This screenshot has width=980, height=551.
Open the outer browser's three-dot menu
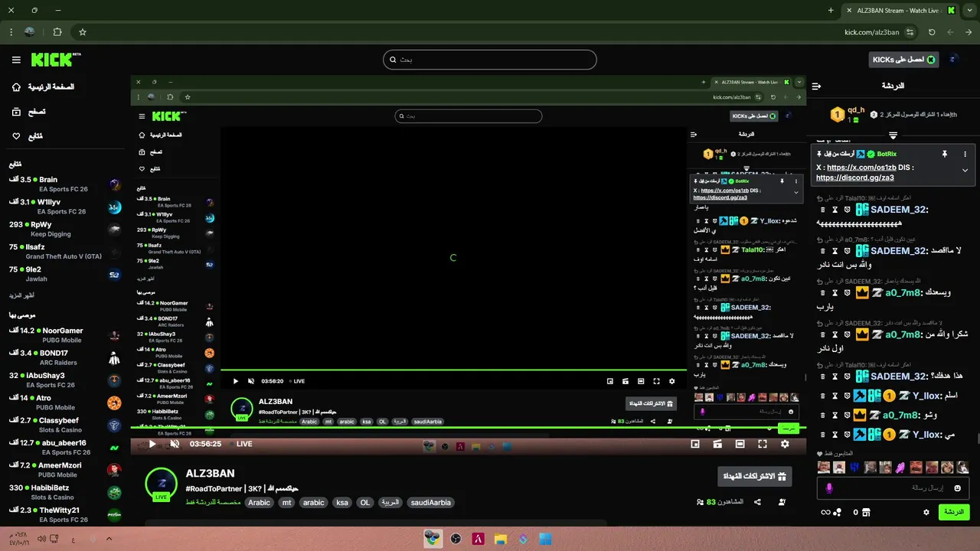click(11, 32)
